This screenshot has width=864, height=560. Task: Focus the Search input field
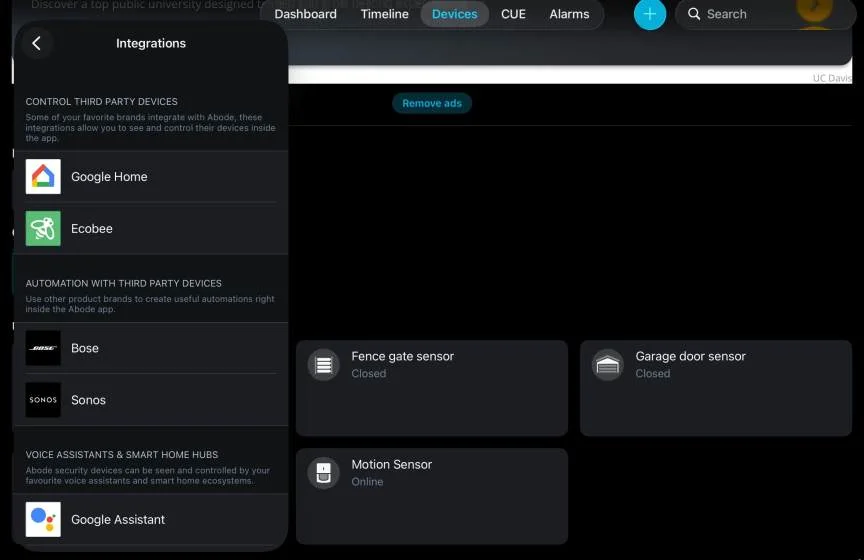tap(765, 14)
